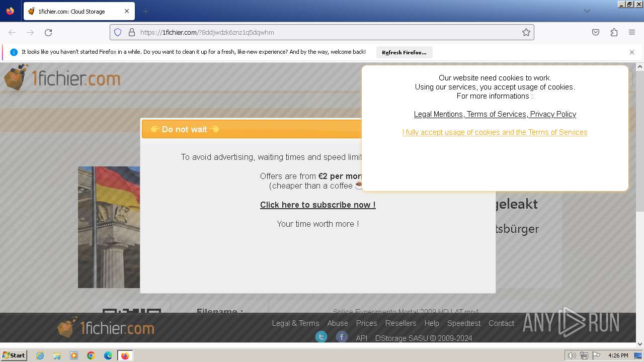Click page scrollbar up arrow
The image size is (644, 362).
(x=640, y=66)
